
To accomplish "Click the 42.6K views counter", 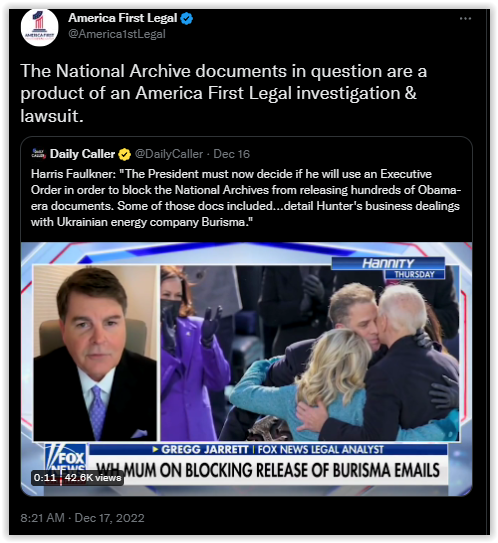I will click(x=93, y=478).
